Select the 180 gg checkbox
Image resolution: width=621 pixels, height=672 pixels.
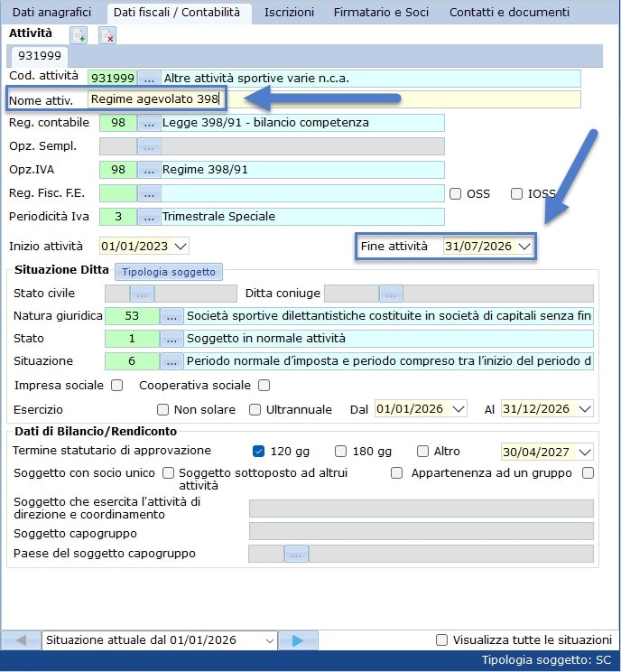(x=340, y=452)
